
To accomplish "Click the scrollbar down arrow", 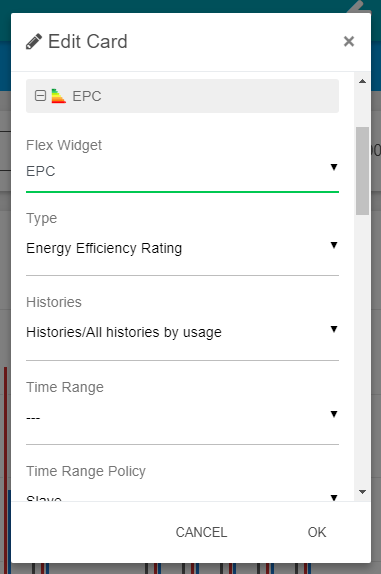I will click(x=362, y=492).
